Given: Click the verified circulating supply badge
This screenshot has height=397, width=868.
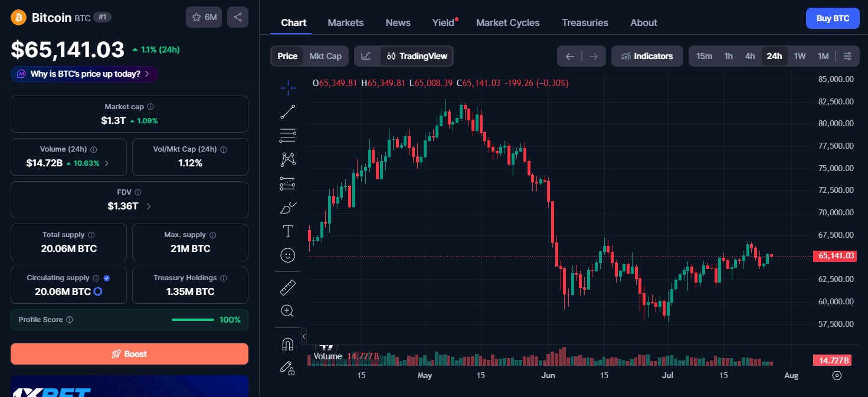Looking at the screenshot, I should 107,278.
